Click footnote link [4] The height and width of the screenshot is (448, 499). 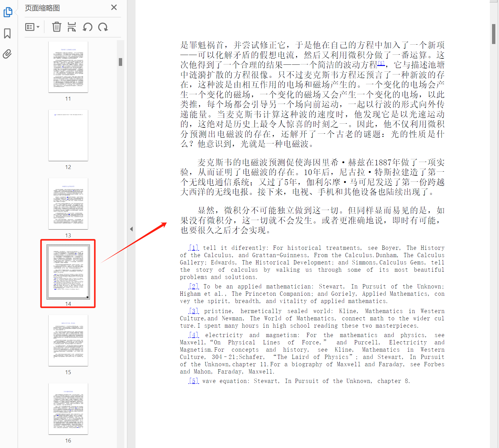[x=193, y=335]
